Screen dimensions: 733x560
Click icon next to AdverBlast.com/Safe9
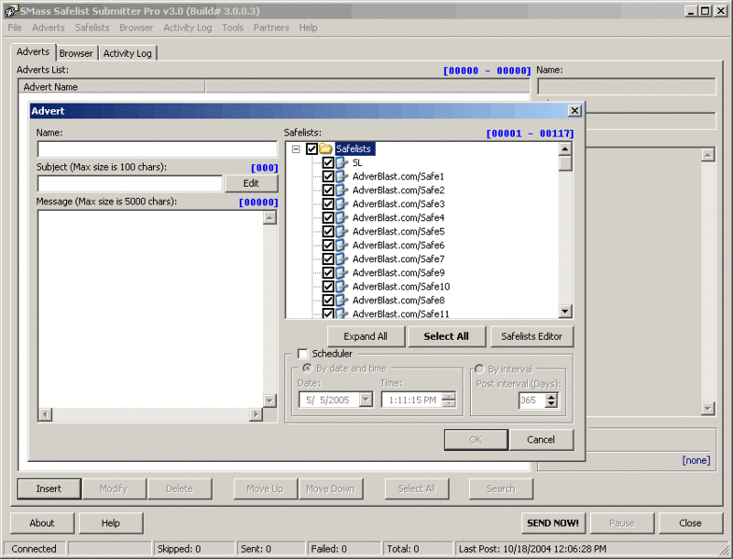[342, 272]
